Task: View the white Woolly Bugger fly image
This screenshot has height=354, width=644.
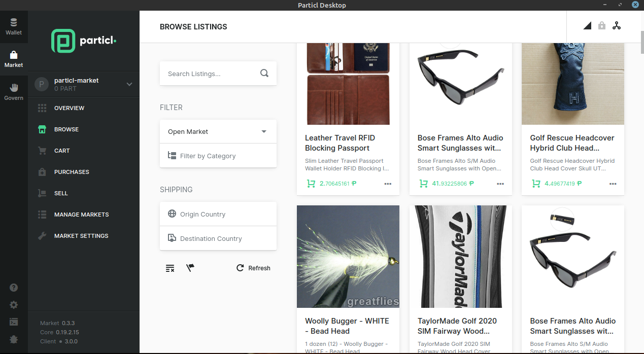Action: point(348,257)
